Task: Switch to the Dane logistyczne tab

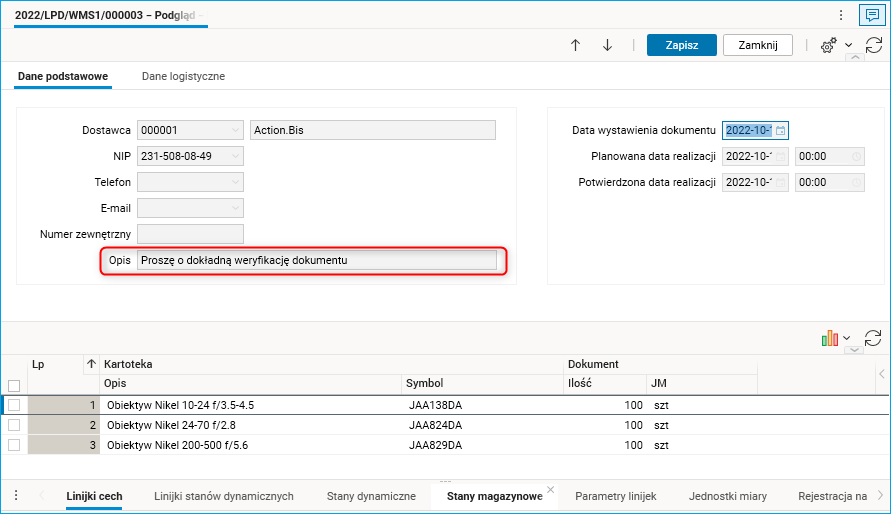Action: [x=183, y=76]
